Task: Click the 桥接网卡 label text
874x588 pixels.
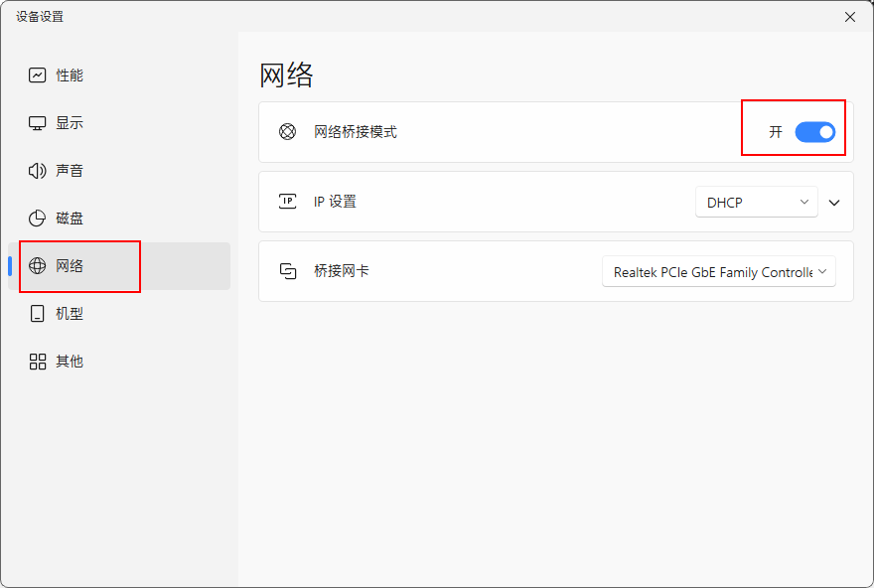Action: point(342,271)
